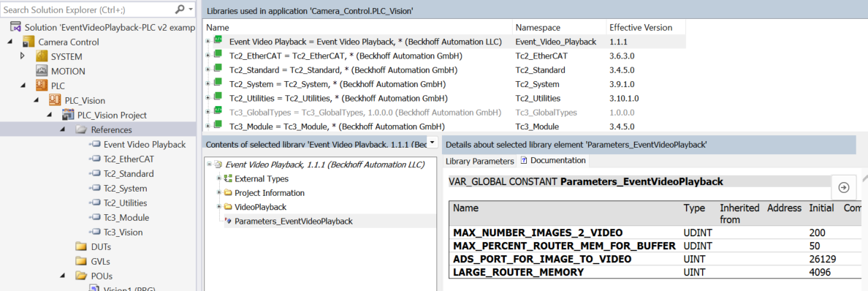Screen dimensions: 868x291
Task: Expand the SYSTEM tree node
Action: click(x=23, y=56)
